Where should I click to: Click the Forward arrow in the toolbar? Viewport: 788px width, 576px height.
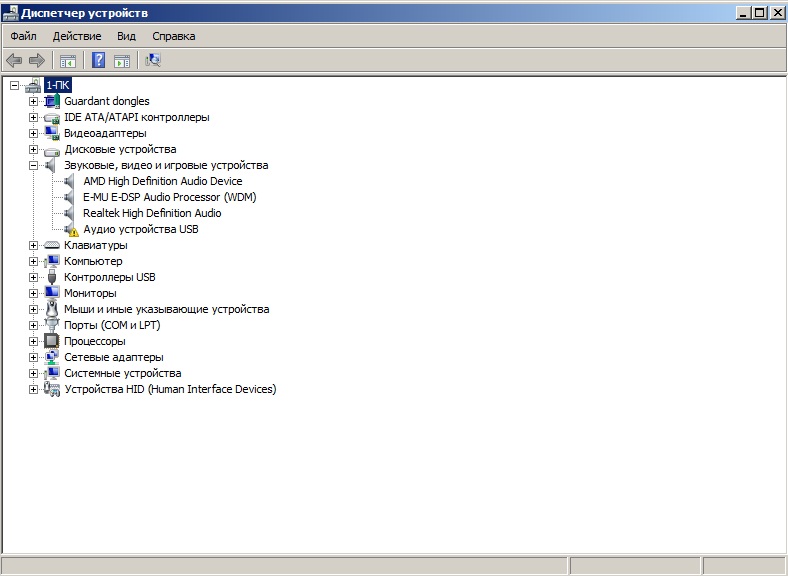[x=37, y=60]
